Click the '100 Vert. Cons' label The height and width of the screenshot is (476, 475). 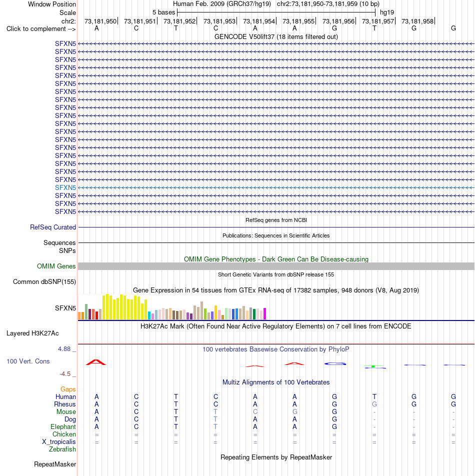pos(28,361)
